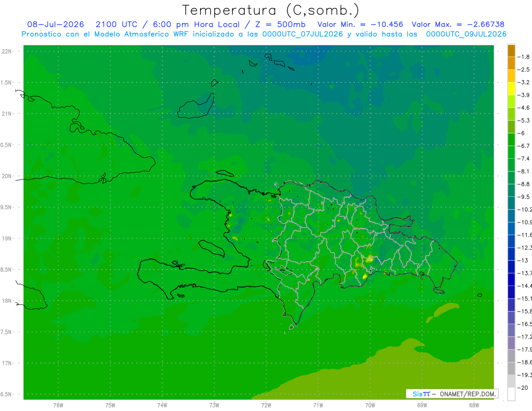Click the 'Valor Max. = -2.66738' text
The image size is (532, 411).
[x=458, y=24]
